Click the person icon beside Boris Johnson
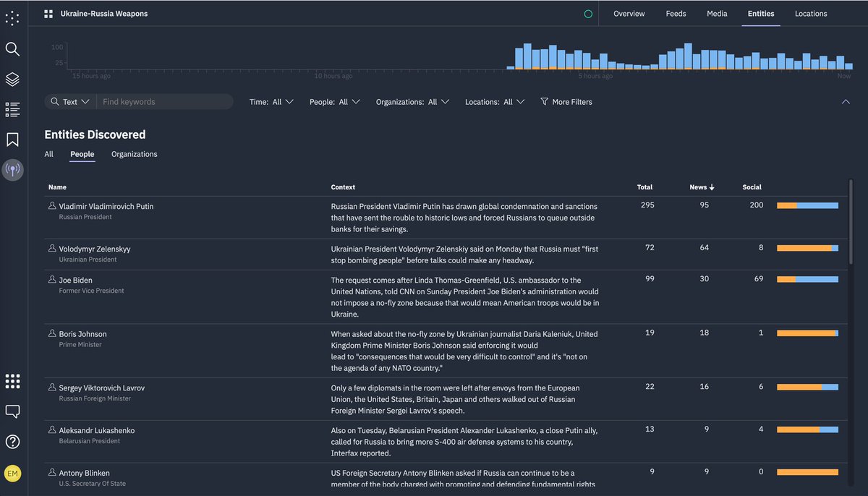Screen dimensions: 868x496 click(52, 334)
